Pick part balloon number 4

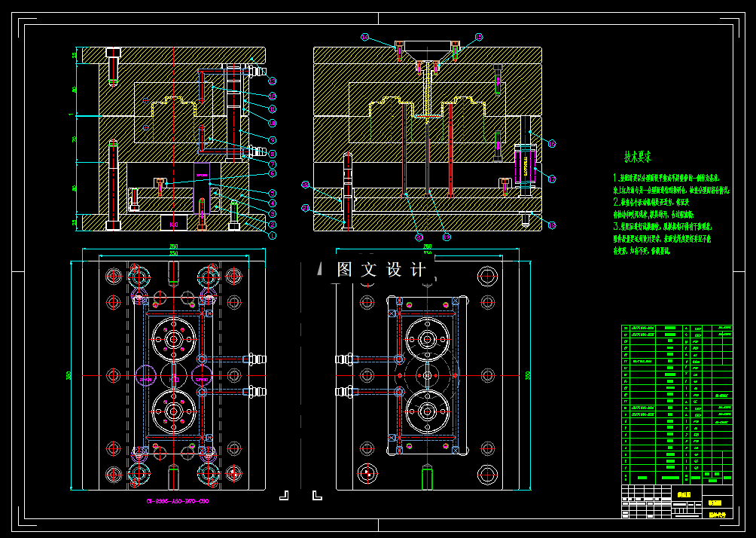(x=272, y=203)
